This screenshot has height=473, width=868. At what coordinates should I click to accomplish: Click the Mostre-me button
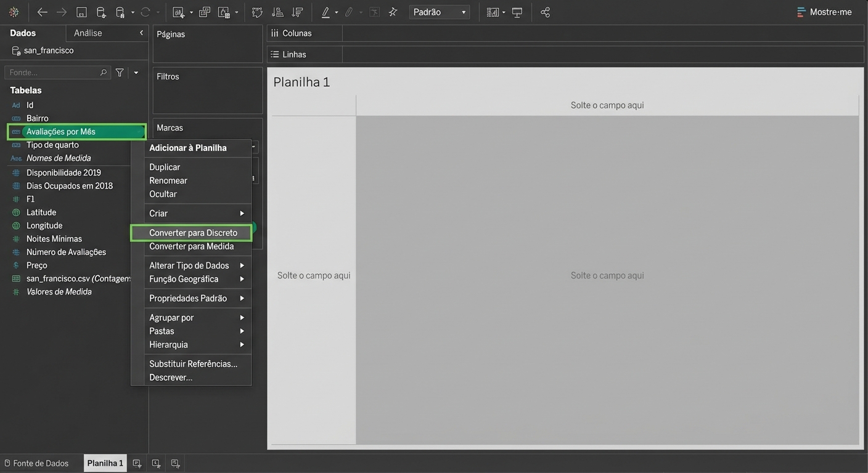[824, 12]
